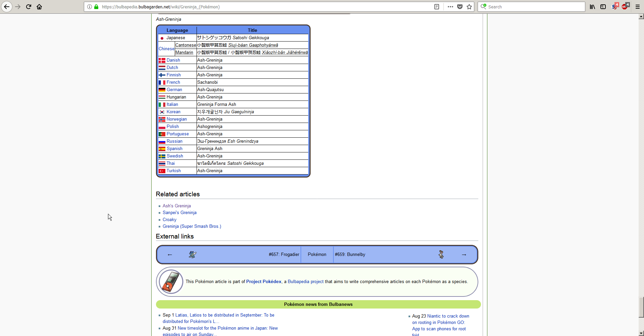Toggle reader view in address bar
644x336 pixels.
(436, 7)
